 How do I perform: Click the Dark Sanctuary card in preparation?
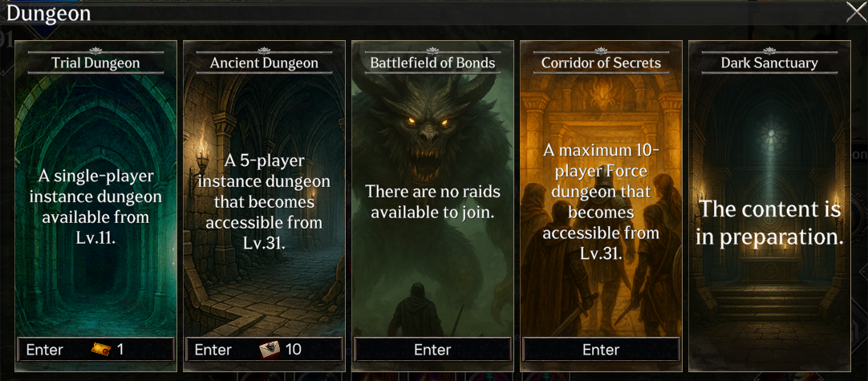pos(769,205)
